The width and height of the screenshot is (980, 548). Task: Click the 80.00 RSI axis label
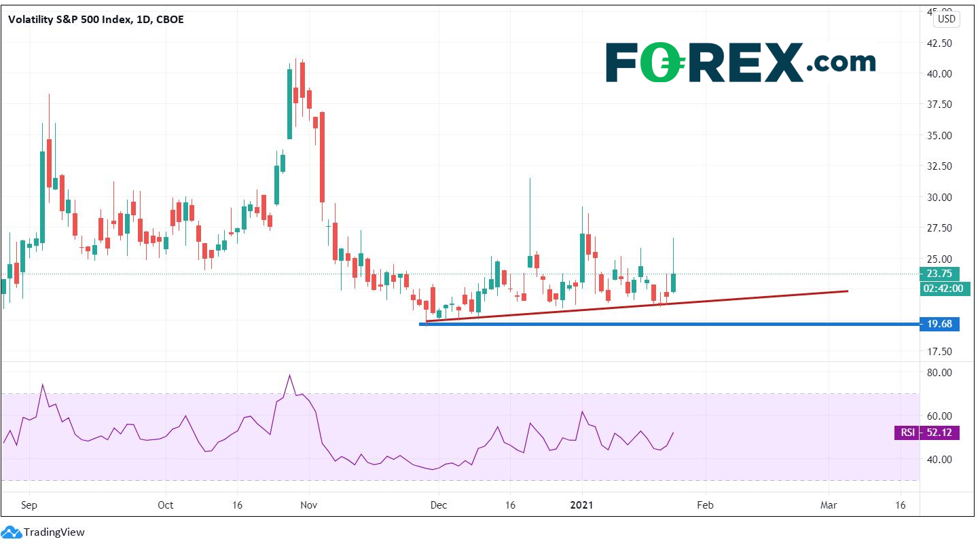941,373
